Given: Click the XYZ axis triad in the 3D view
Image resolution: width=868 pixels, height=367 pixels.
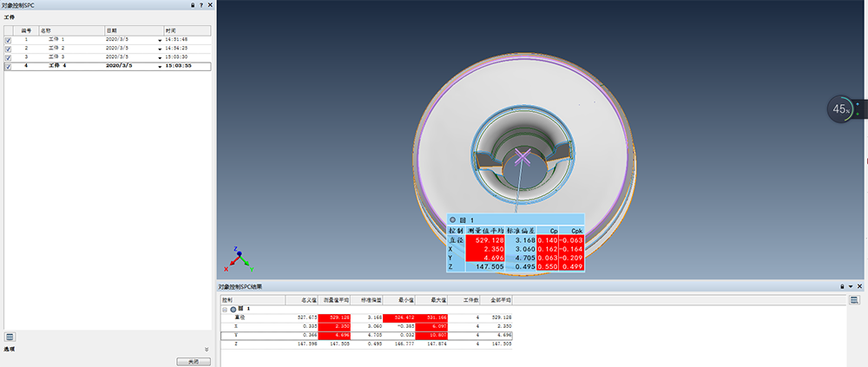Looking at the screenshot, I should pos(239,258).
